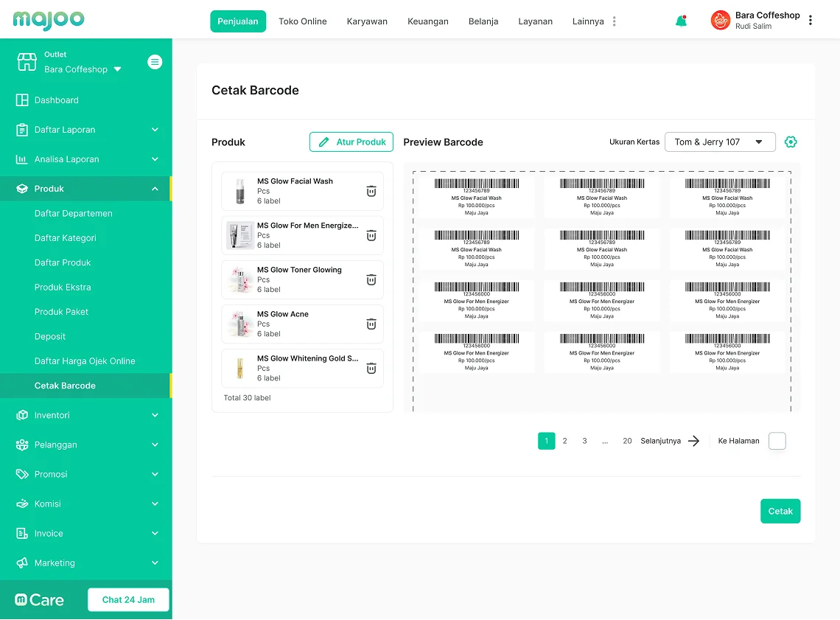Expand the Analisa Laporan chevron

tap(155, 159)
